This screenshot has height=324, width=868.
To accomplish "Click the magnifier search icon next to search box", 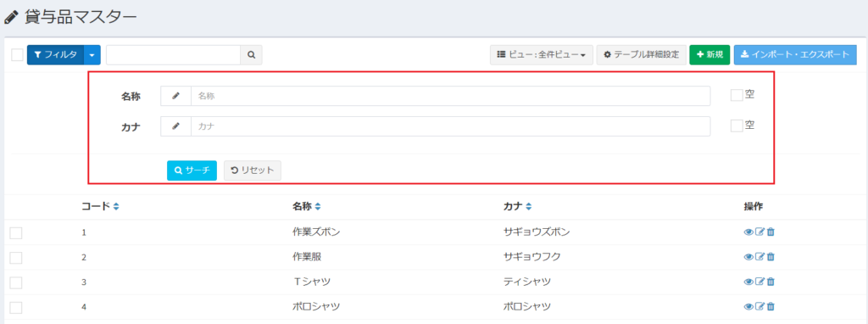I will click(251, 55).
